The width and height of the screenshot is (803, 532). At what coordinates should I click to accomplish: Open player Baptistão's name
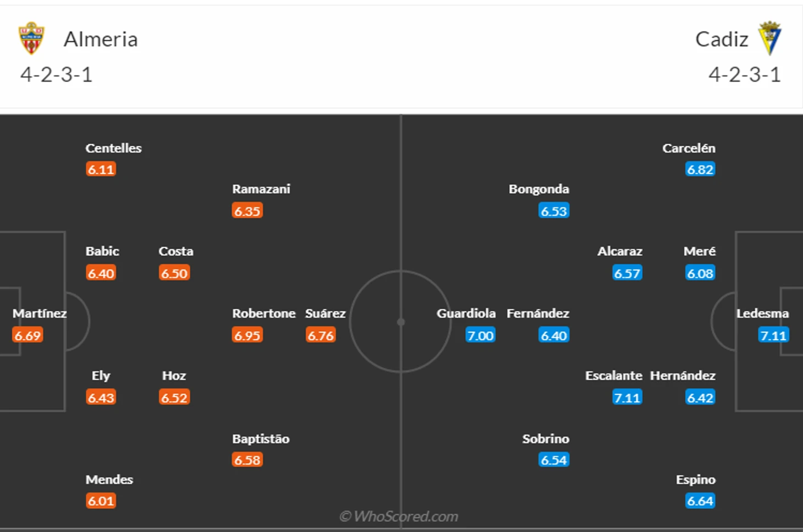[x=261, y=438]
